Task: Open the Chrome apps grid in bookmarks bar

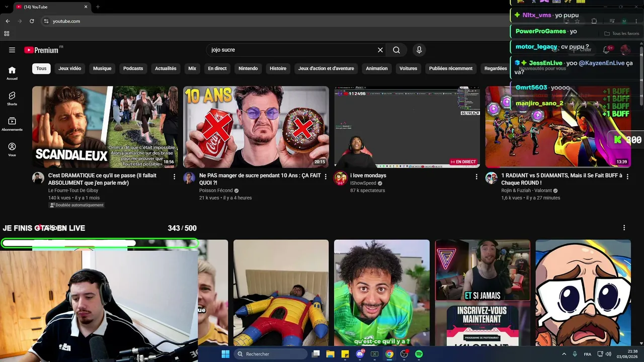Action: tap(7, 34)
